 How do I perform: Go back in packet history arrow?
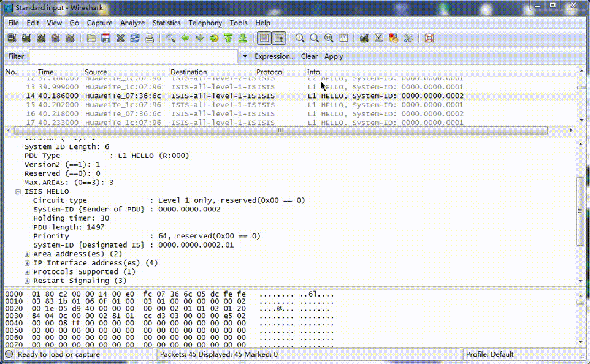click(185, 38)
